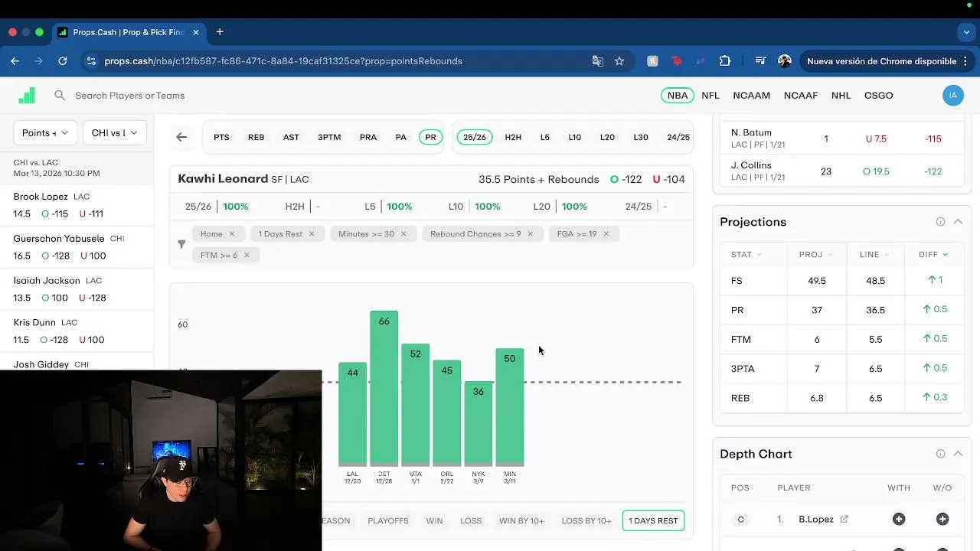This screenshot has height=551, width=980.
Task: Open the Google Translate icon in the address bar
Action: [598, 61]
